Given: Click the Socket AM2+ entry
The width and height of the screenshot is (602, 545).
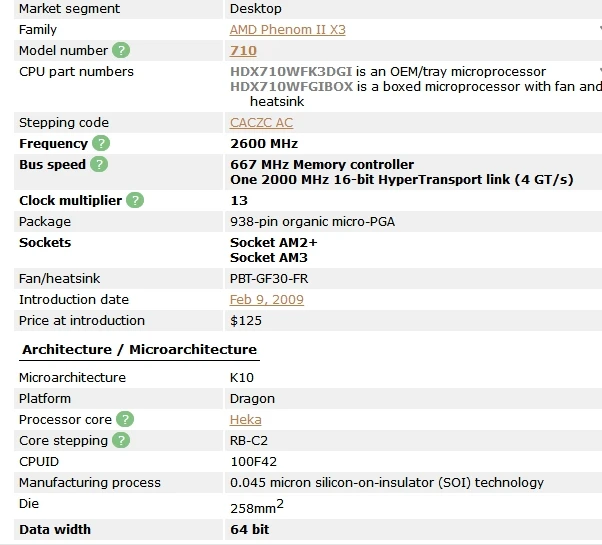Looking at the screenshot, I should 273,243.
